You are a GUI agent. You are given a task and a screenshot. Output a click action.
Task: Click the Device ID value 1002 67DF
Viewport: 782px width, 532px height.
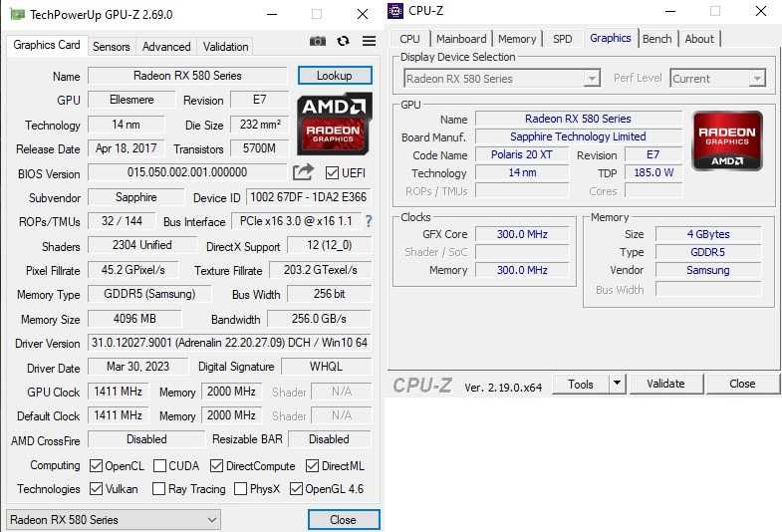tap(308, 197)
